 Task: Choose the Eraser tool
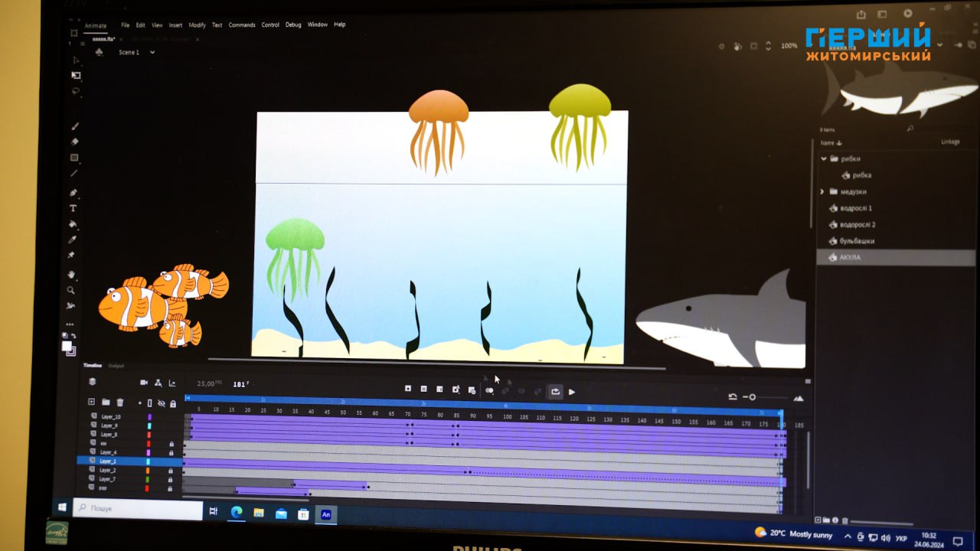click(x=75, y=142)
